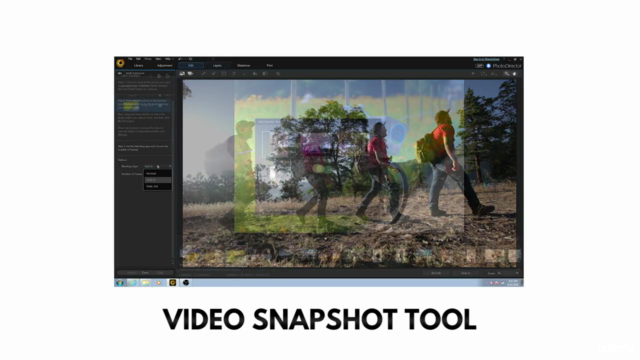Image resolution: width=640 pixels, height=360 pixels.
Task: Open the Help menu
Action: tap(168, 59)
